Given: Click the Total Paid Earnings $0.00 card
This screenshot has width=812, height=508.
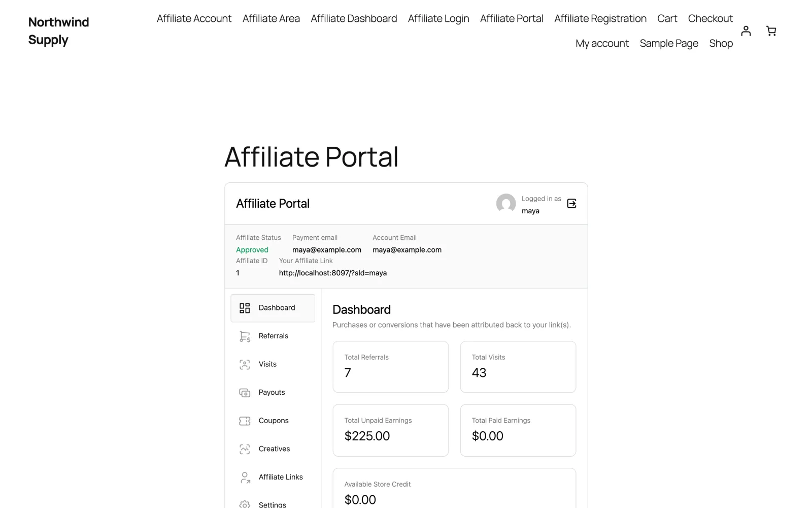Looking at the screenshot, I should 518,430.
